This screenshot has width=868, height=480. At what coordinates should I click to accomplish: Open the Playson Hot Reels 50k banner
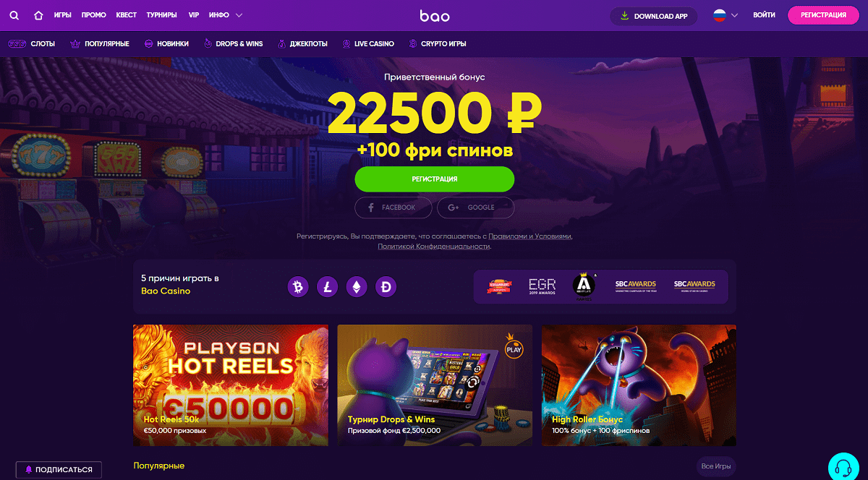point(231,385)
